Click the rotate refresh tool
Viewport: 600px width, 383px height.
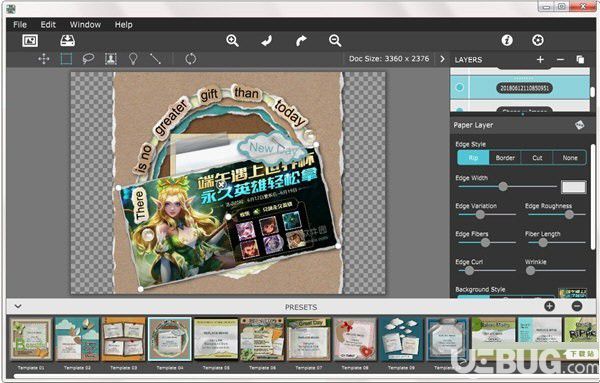[x=190, y=59]
